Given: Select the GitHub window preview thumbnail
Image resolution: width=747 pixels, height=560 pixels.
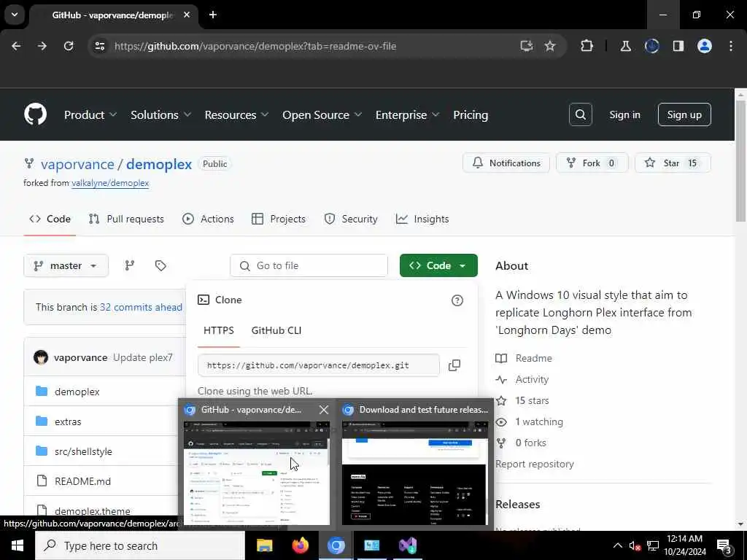Looking at the screenshot, I should point(256,472).
